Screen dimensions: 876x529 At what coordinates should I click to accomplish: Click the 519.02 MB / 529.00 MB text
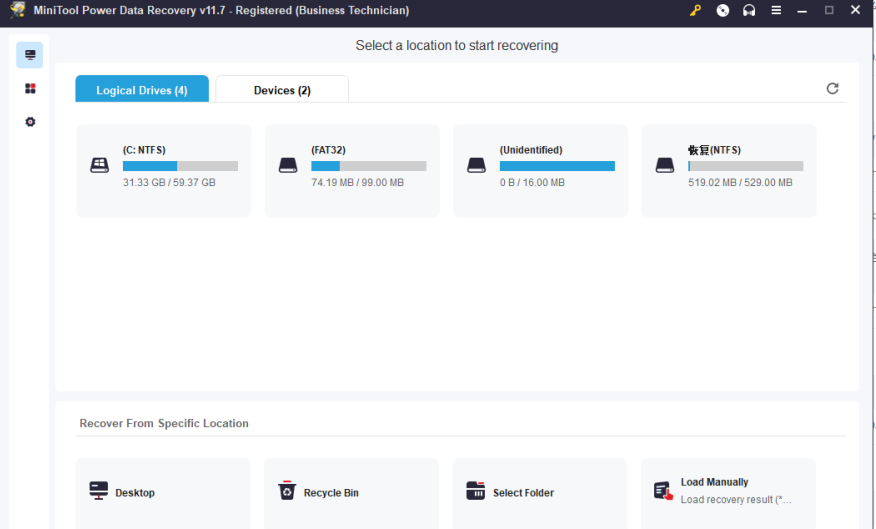pyautogui.click(x=740, y=182)
